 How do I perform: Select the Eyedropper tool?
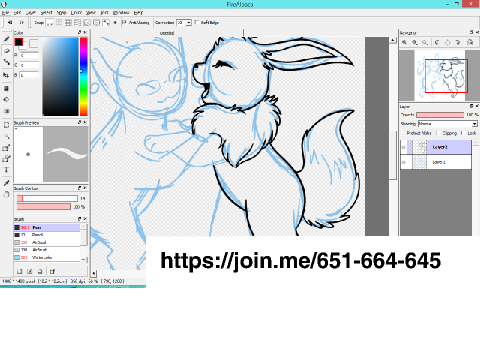click(x=6, y=183)
